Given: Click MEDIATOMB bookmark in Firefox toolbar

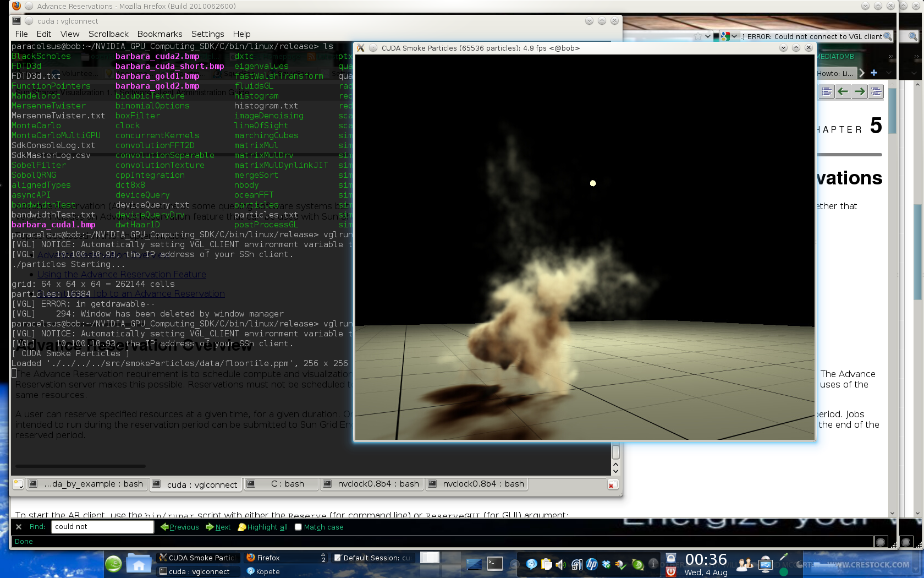Looking at the screenshot, I should pyautogui.click(x=835, y=57).
